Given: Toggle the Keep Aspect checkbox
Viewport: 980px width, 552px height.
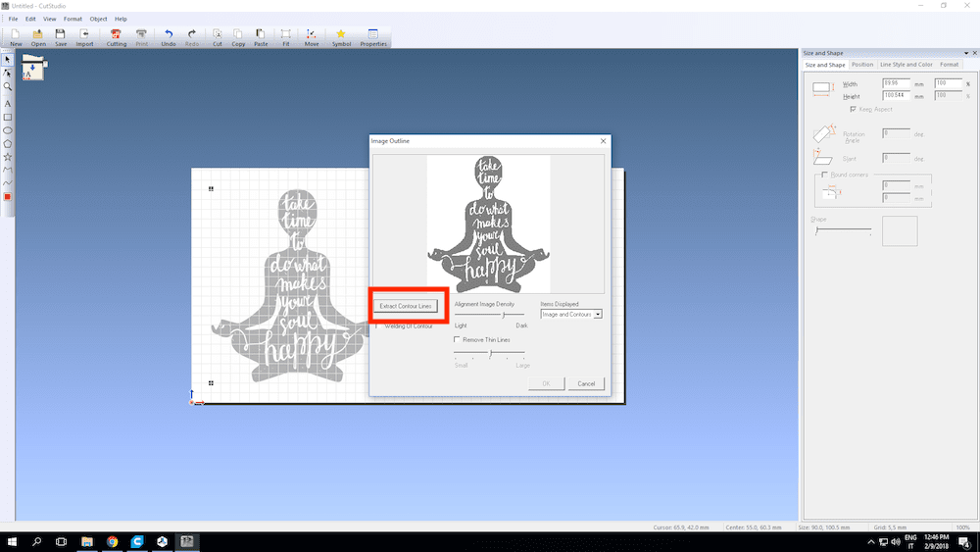Looking at the screenshot, I should pos(854,109).
